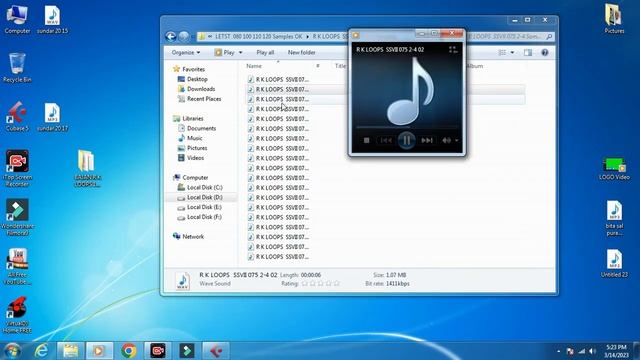Screen dimensions: 640x360
Task: Open Favorites in navigation pane
Action: pyautogui.click(x=193, y=69)
